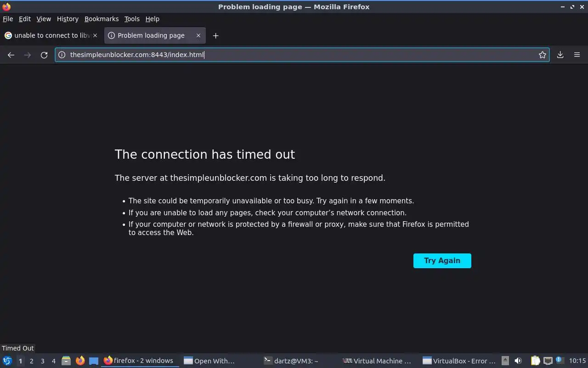Switch to the 'unable to connect to libv' tab
588x368 pixels.
click(51, 35)
